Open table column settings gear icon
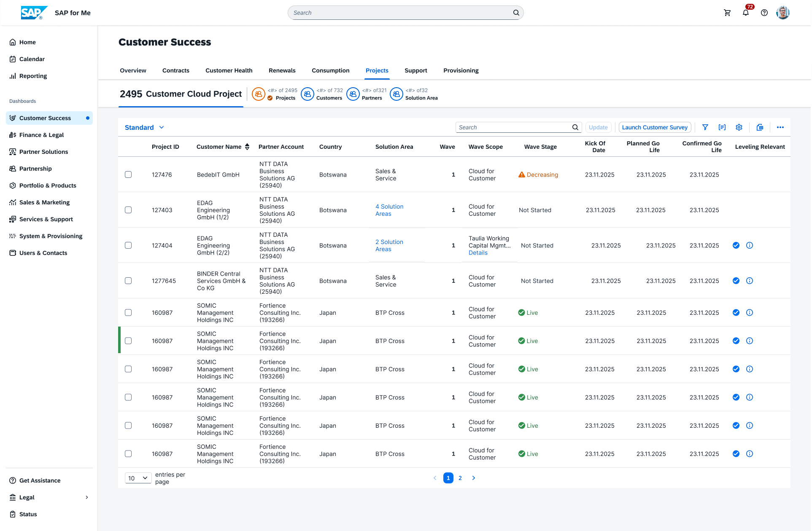The image size is (812, 531). tap(739, 127)
